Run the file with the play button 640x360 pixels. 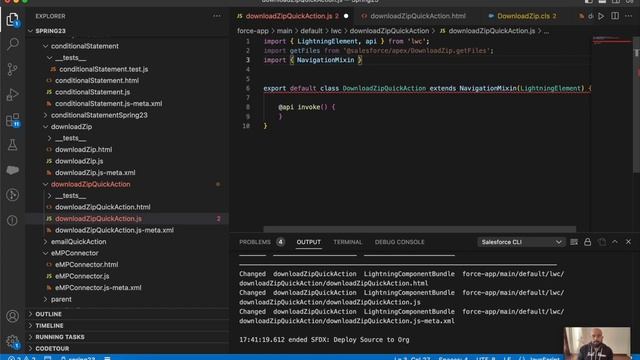601,16
